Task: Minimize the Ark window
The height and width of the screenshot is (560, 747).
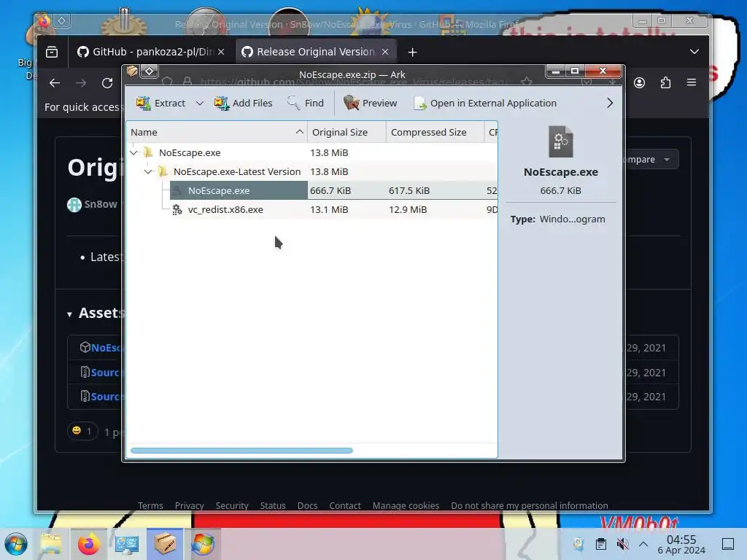Action: click(555, 71)
